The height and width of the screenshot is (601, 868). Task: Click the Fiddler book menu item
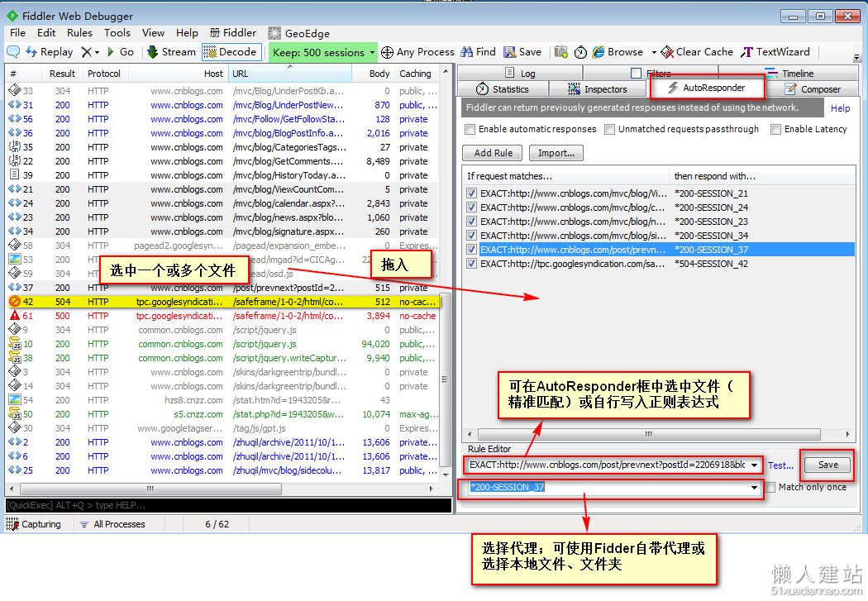click(233, 33)
